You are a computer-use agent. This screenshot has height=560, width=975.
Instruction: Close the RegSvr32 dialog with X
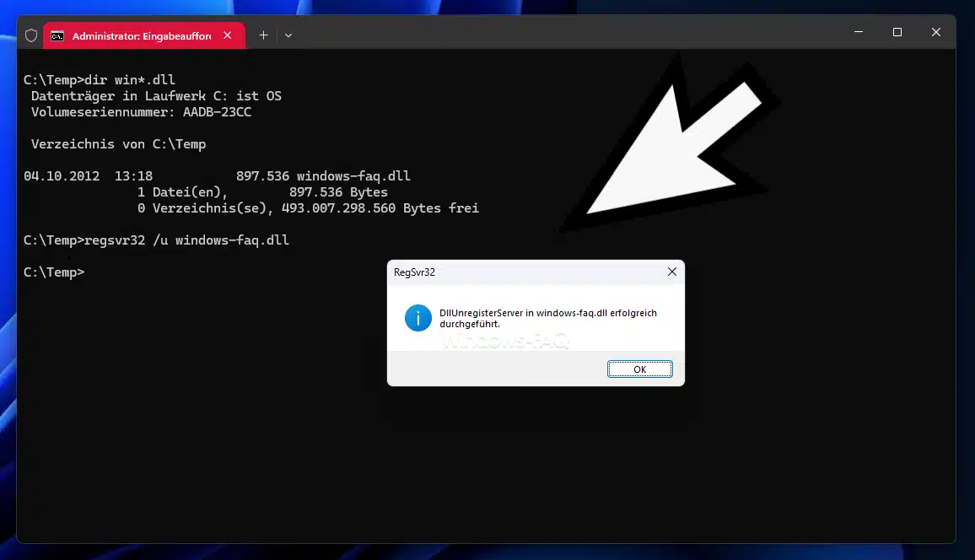(x=672, y=272)
